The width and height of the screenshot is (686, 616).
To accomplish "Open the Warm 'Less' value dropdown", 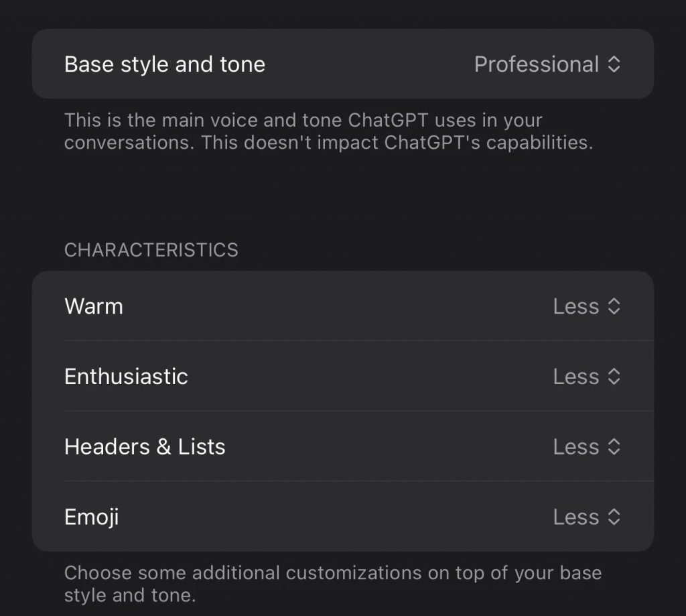I will coord(575,306).
